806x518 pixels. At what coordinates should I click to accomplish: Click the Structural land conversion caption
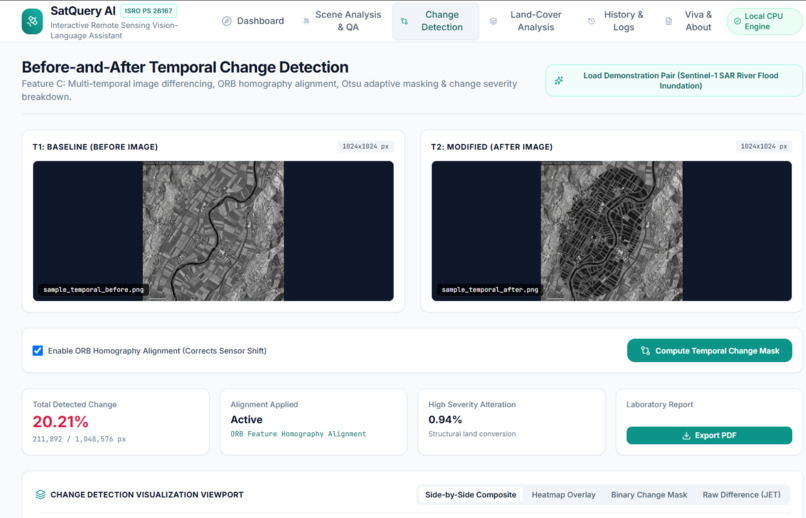[x=472, y=434]
